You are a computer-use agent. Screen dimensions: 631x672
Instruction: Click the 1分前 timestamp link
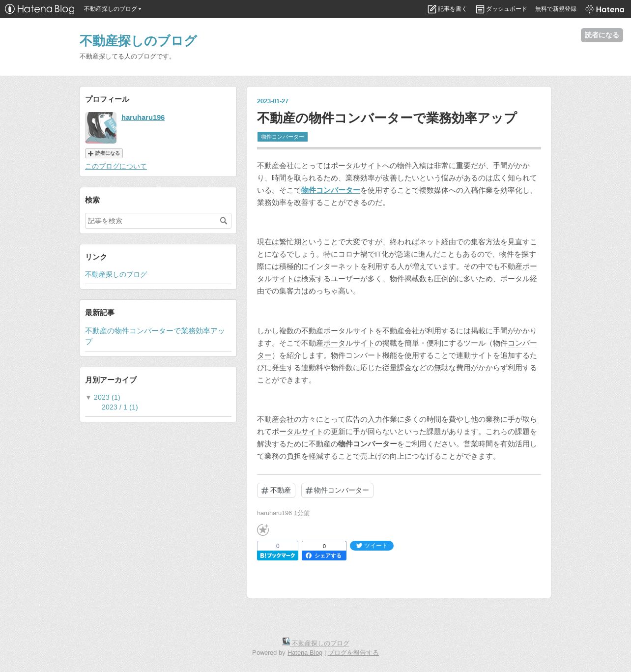coord(302,513)
